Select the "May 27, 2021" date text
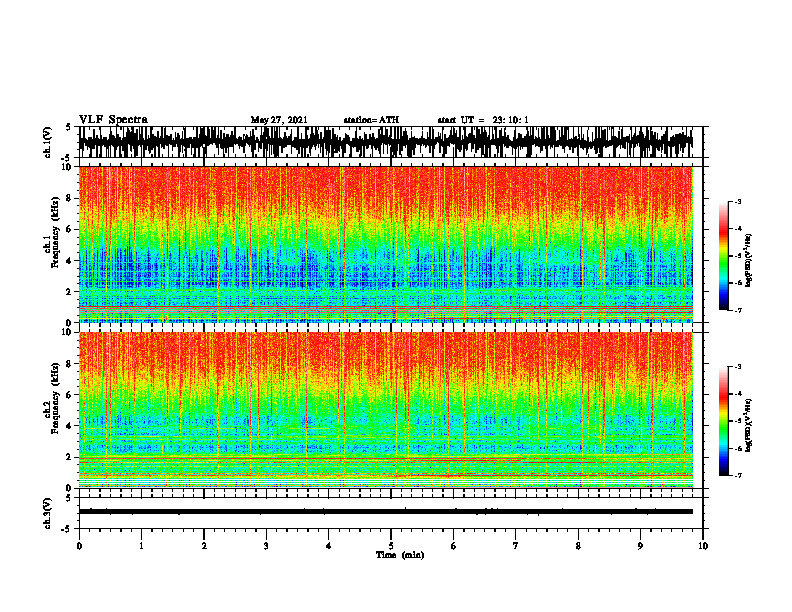Screen dimensions: 792x612 (279, 120)
